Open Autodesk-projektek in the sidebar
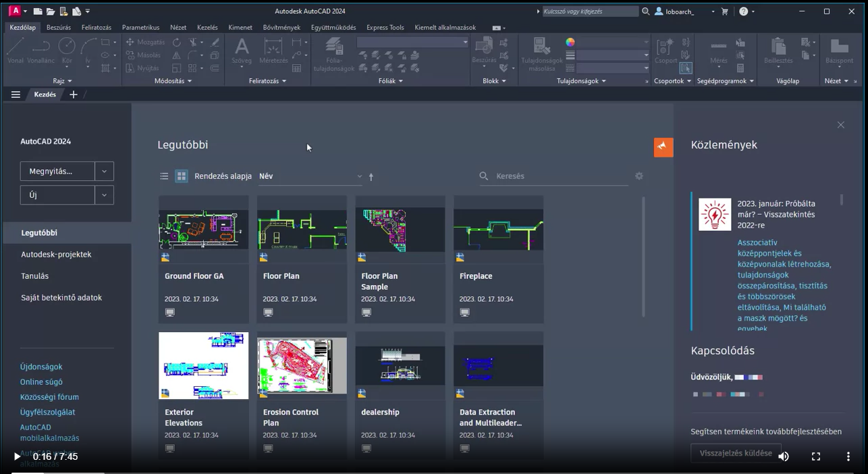868x474 pixels. (x=56, y=255)
